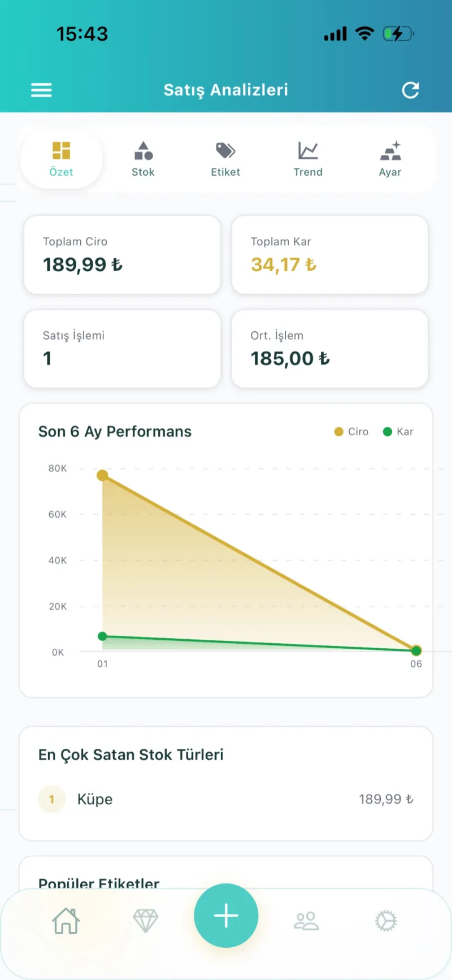Open the Etiket tab
This screenshot has width=452, height=980.
point(225,159)
